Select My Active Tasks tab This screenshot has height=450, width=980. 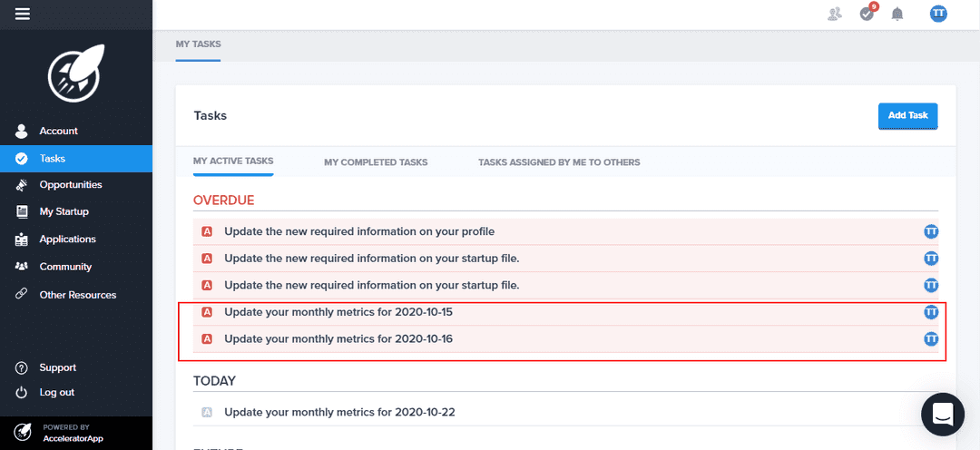click(x=233, y=161)
